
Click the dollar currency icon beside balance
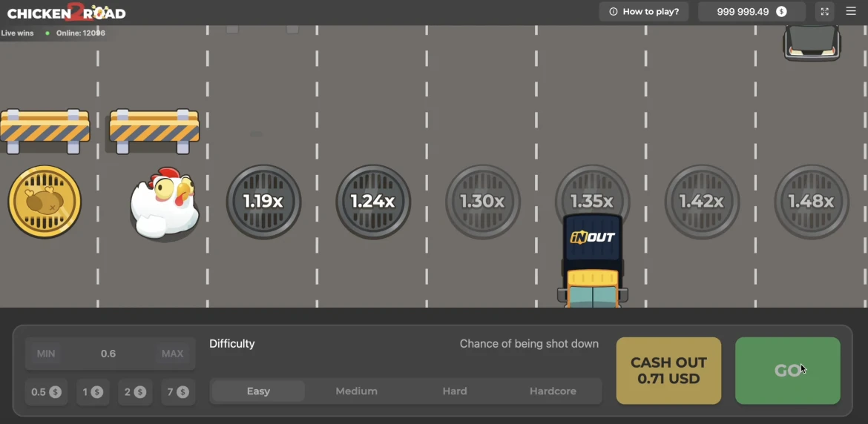[781, 12]
